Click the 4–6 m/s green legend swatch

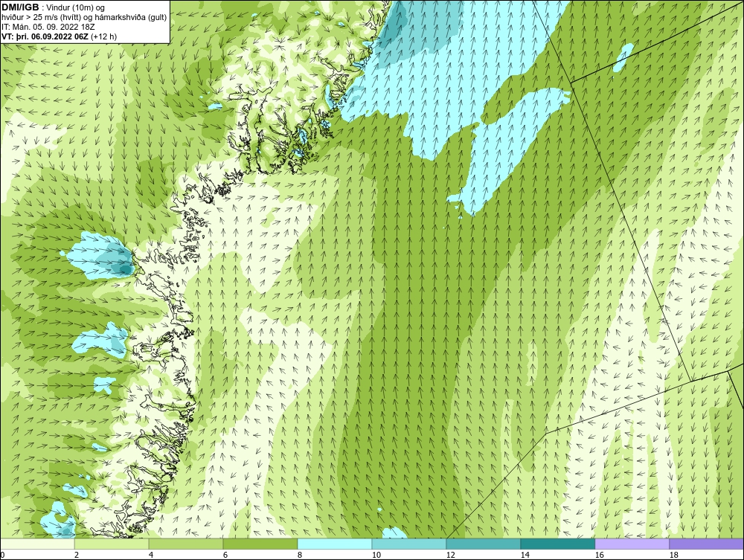pyautogui.click(x=186, y=544)
